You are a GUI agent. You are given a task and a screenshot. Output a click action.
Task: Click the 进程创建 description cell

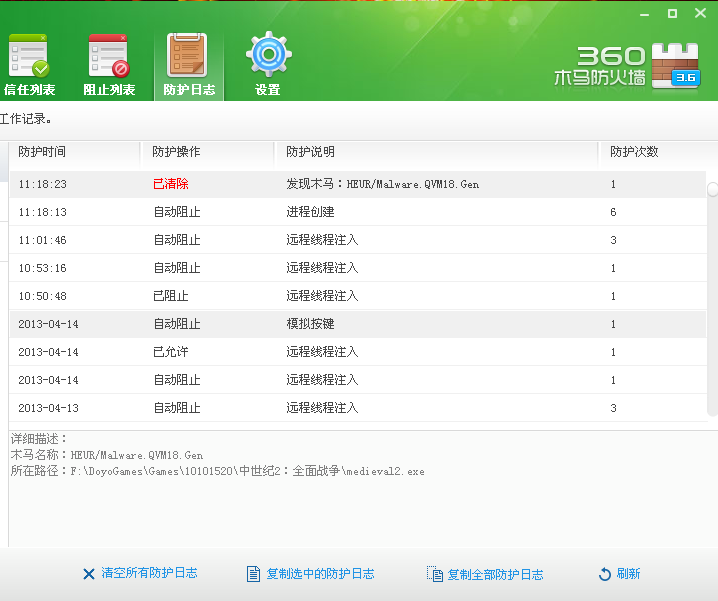click(x=310, y=212)
